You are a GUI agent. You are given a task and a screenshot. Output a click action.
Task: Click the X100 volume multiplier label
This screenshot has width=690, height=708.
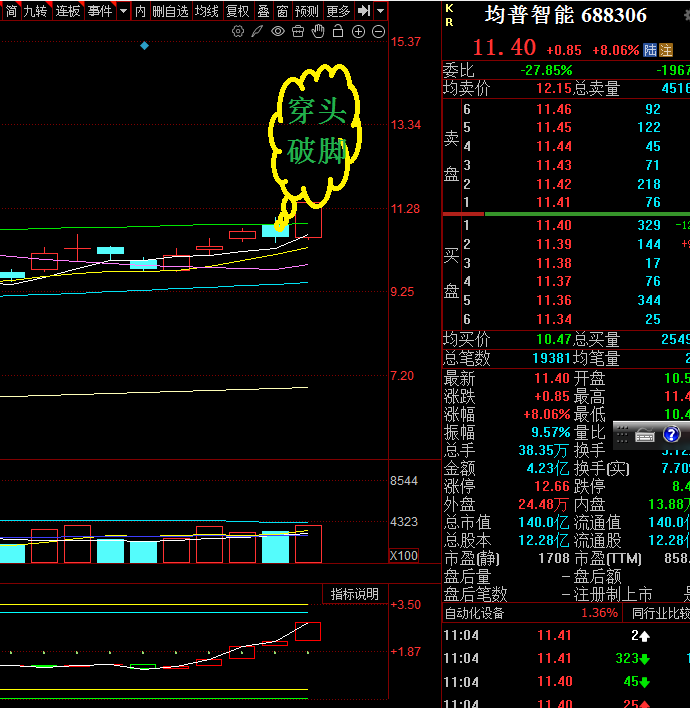point(404,555)
